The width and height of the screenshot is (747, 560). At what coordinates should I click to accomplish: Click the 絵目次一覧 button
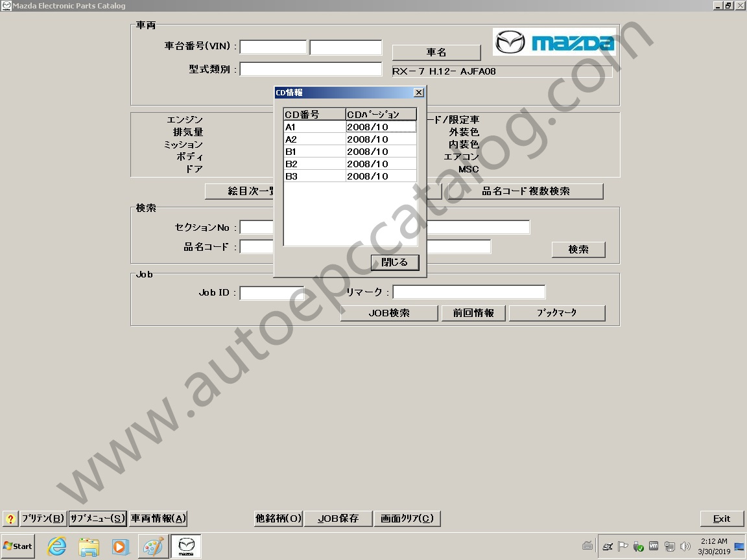point(240,191)
